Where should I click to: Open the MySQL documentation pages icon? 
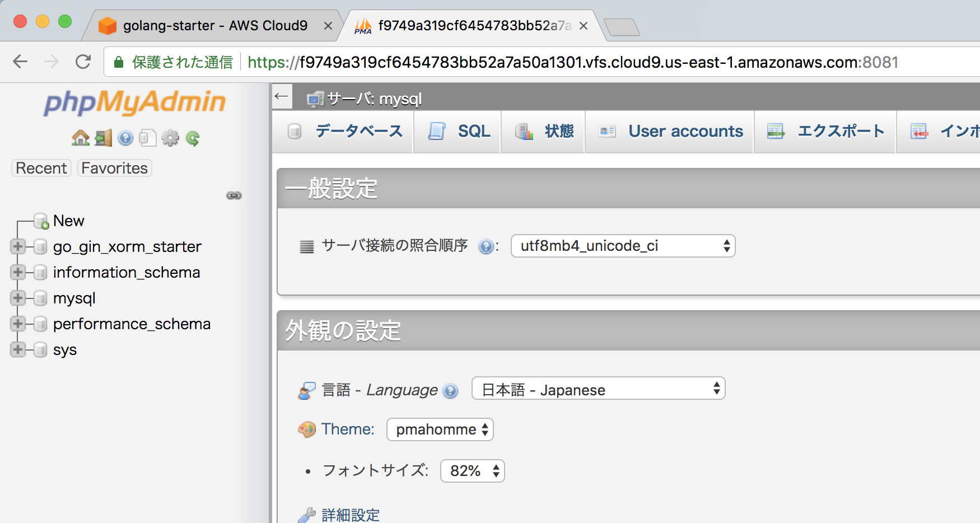point(148,138)
